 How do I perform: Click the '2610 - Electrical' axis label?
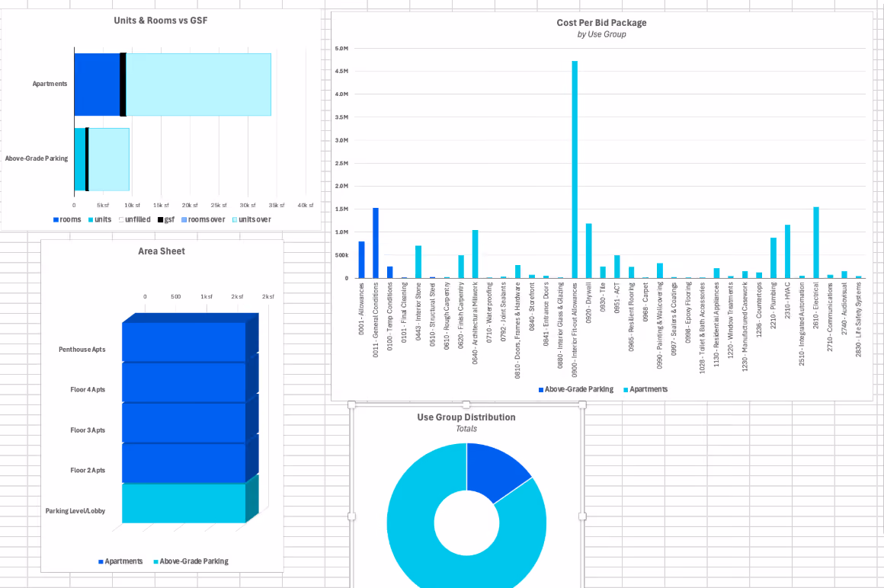pyautogui.click(x=815, y=305)
